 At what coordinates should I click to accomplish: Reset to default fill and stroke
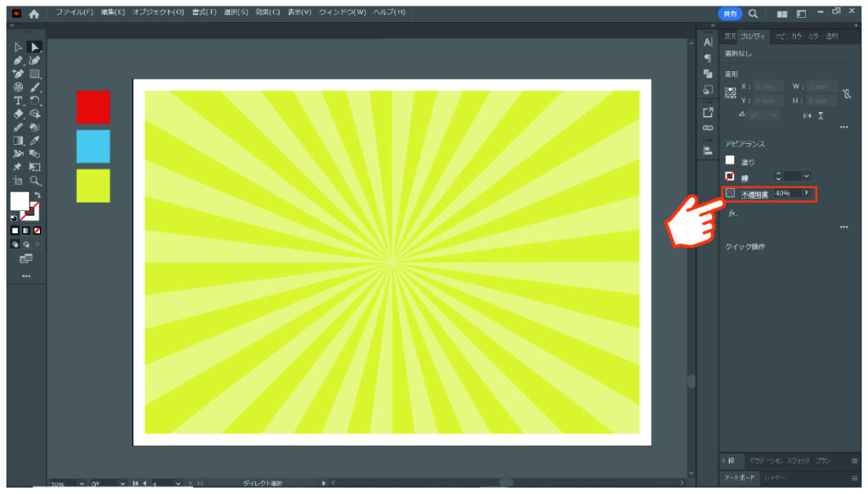14,218
